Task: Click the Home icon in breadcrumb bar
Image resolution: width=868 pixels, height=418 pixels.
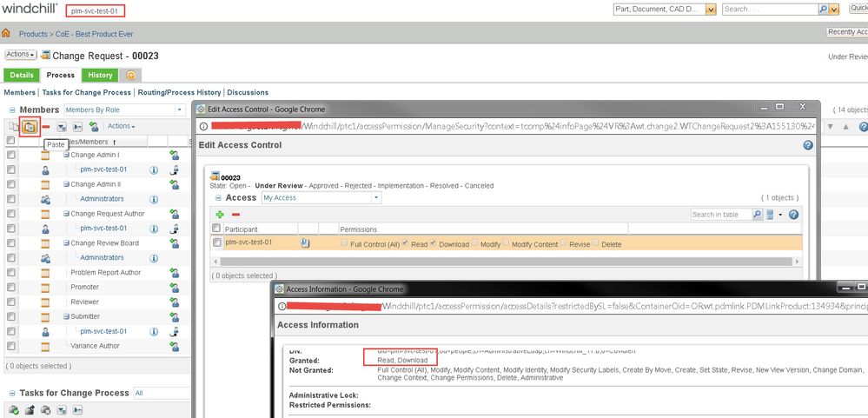Action: (7, 33)
